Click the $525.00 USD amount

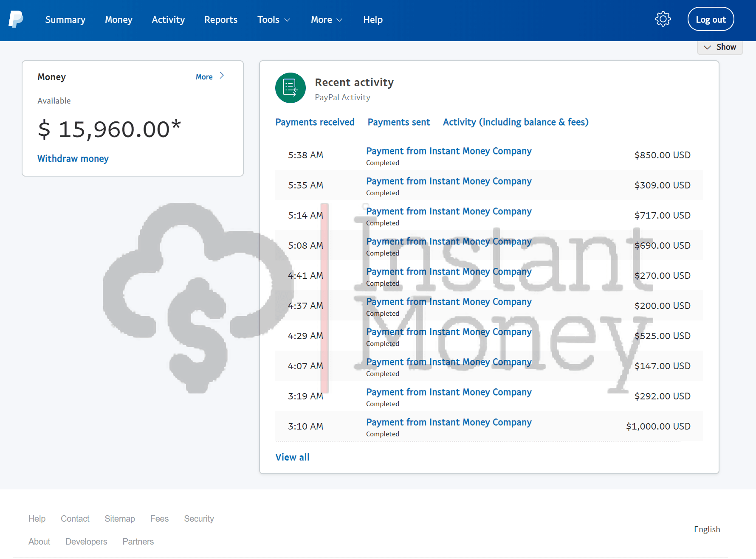click(x=662, y=336)
